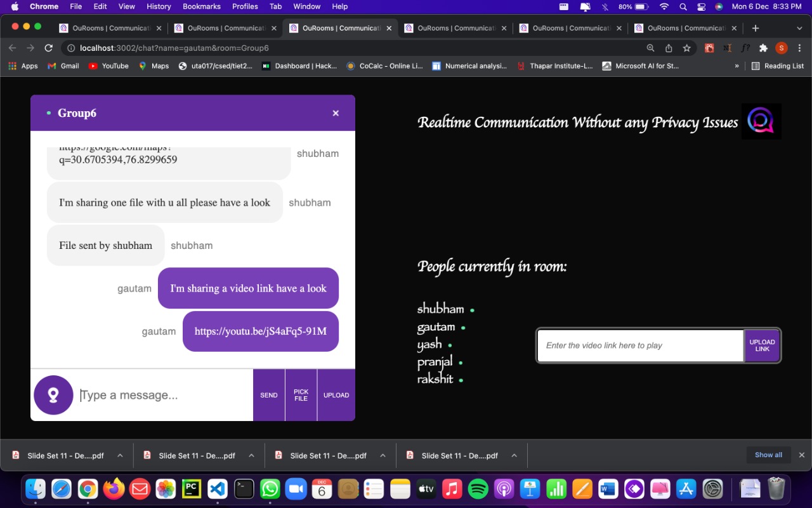Open the Bookmarks menu

(201, 6)
